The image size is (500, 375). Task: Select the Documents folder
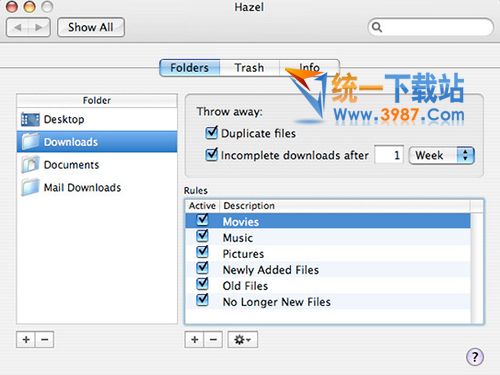tap(97, 165)
